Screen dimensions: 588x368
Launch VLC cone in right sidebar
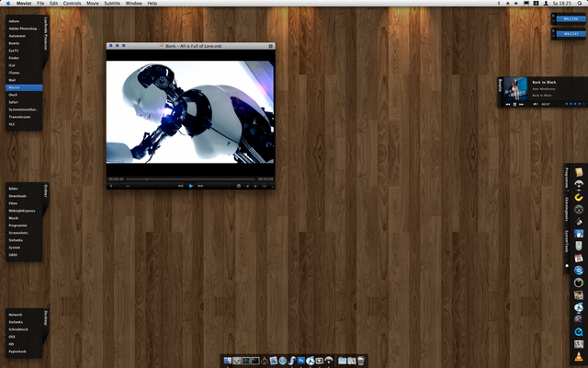(x=579, y=356)
